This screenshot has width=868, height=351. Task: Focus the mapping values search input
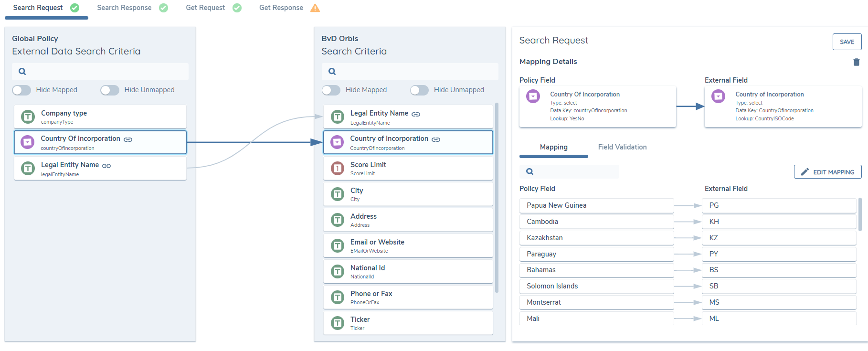point(569,171)
